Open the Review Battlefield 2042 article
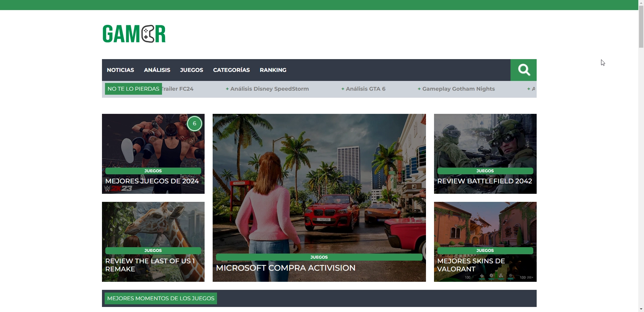 point(485,181)
